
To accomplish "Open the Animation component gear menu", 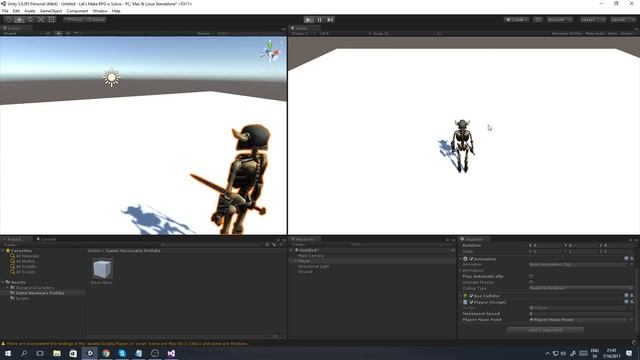I will coord(632,259).
